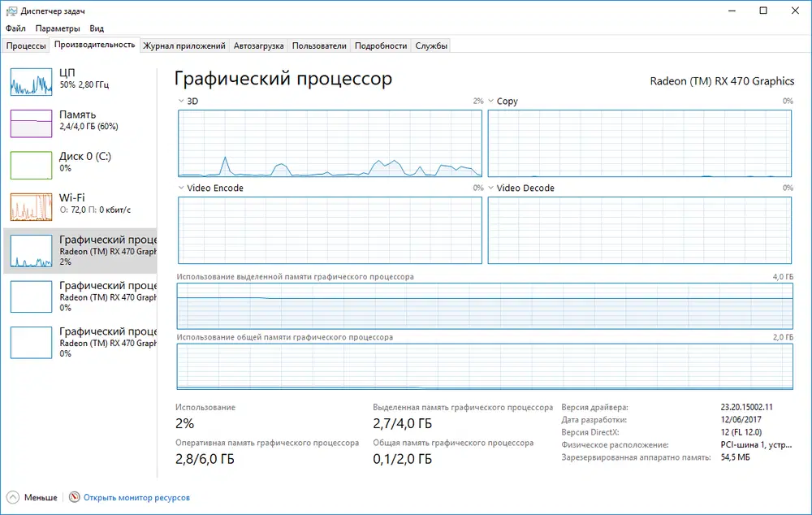Viewport: 812px width, 515px height.
Task: Click the Video Encode usage graph
Action: point(330,230)
